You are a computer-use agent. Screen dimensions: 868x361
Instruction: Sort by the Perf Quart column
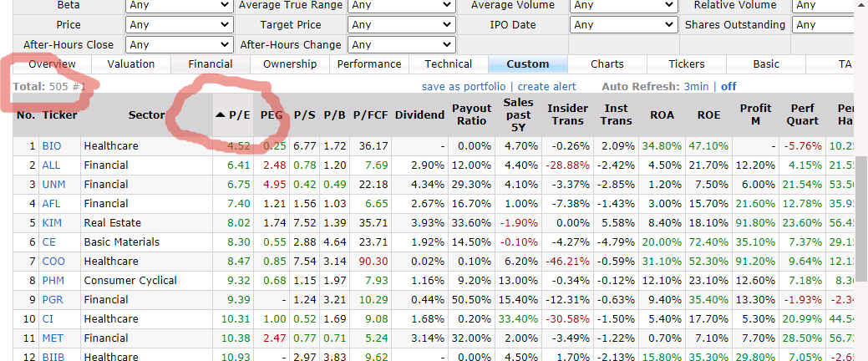coord(802,114)
